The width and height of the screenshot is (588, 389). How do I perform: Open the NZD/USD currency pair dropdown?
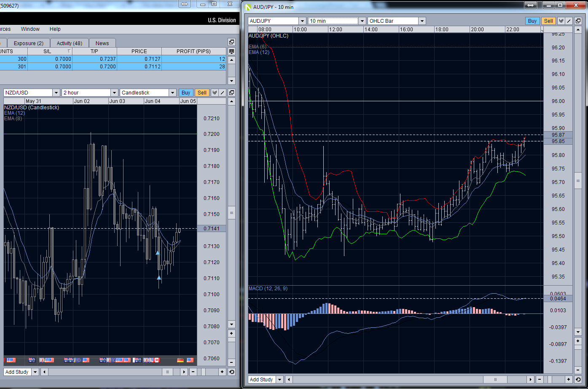pos(56,93)
